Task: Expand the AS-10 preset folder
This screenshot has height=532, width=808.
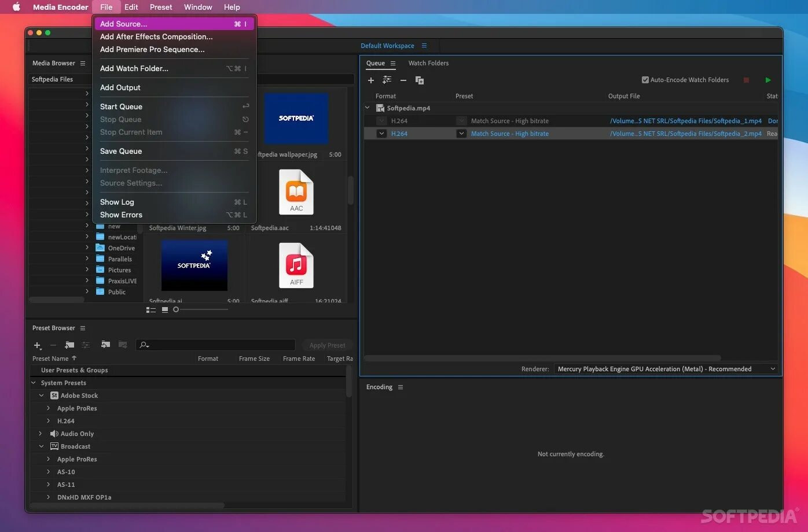Action: coord(49,472)
